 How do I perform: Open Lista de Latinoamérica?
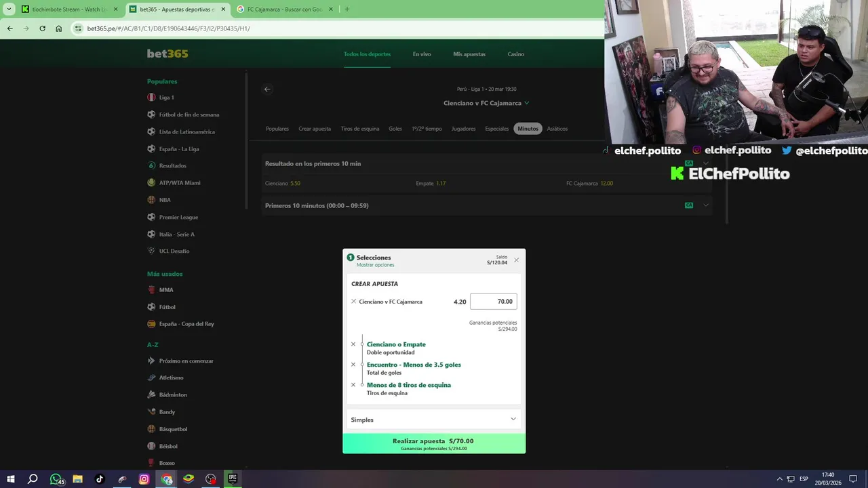click(x=187, y=131)
